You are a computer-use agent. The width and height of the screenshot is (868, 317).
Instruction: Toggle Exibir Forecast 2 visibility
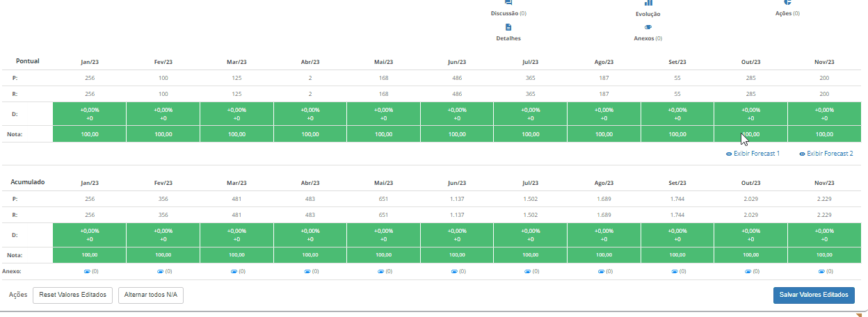(x=826, y=153)
